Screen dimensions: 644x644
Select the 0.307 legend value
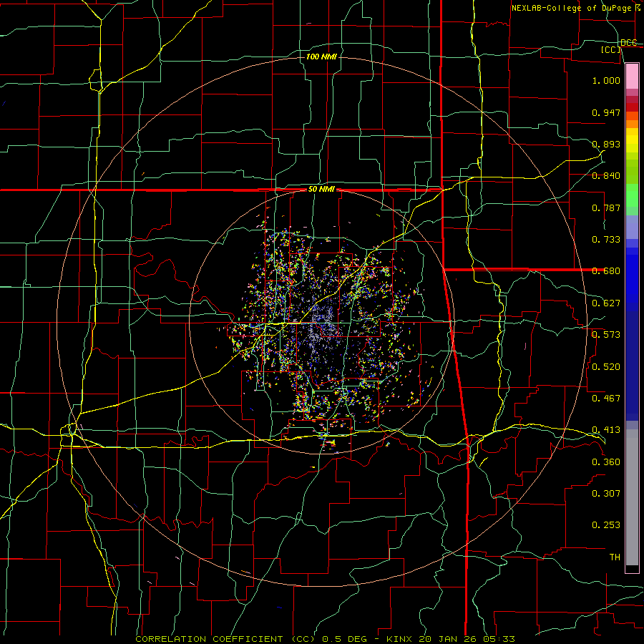[606, 494]
